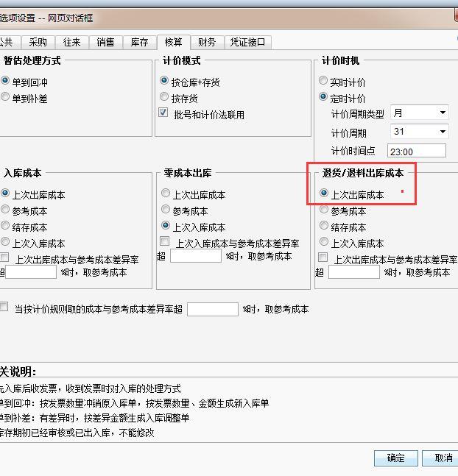The image size is (458, 476).
Task: Open 计价周期类型 dropdown showing 月
Action: click(x=420, y=113)
